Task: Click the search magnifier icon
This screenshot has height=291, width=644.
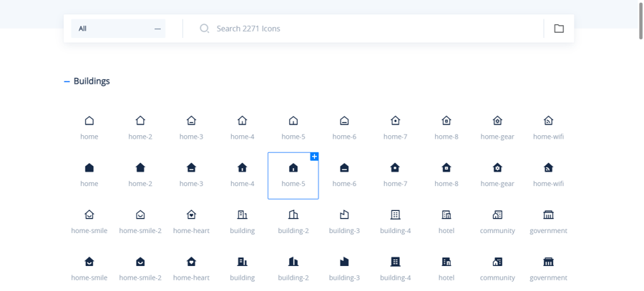Action: pyautogui.click(x=204, y=29)
